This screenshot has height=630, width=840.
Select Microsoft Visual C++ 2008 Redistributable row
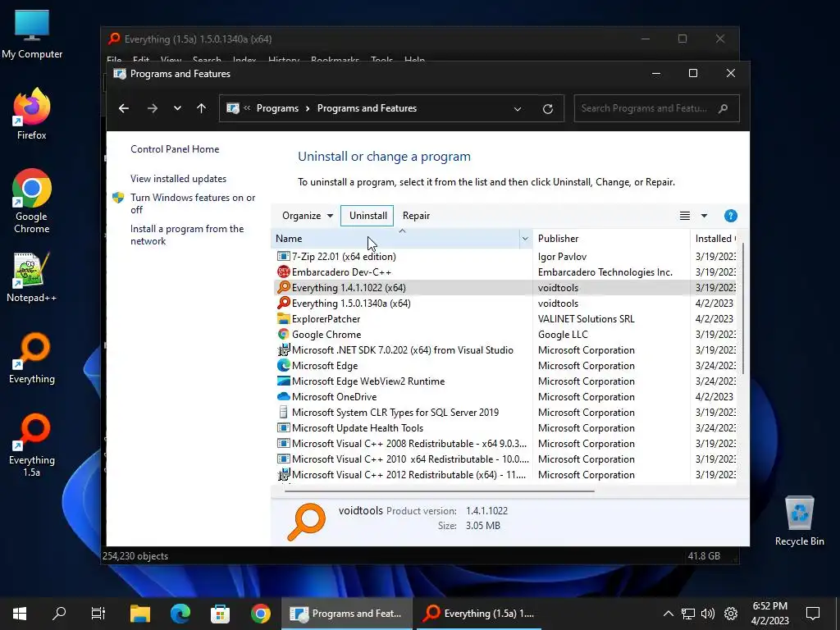[x=506, y=444]
